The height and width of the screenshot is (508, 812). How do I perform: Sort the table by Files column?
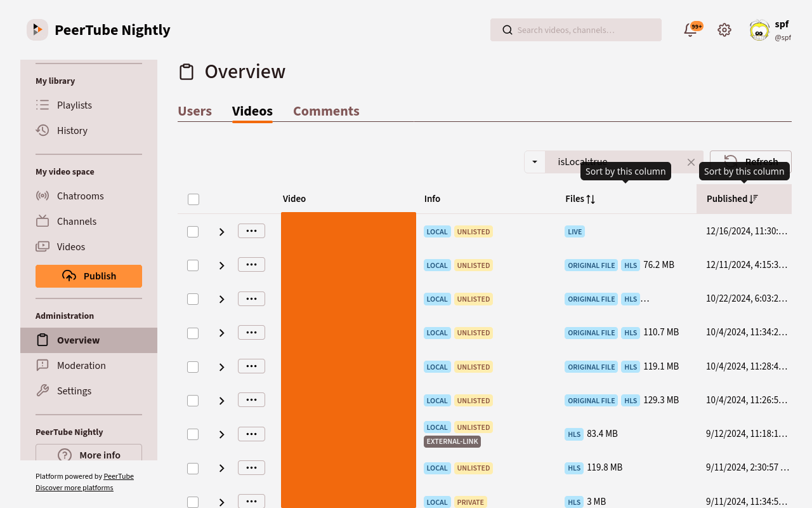580,199
